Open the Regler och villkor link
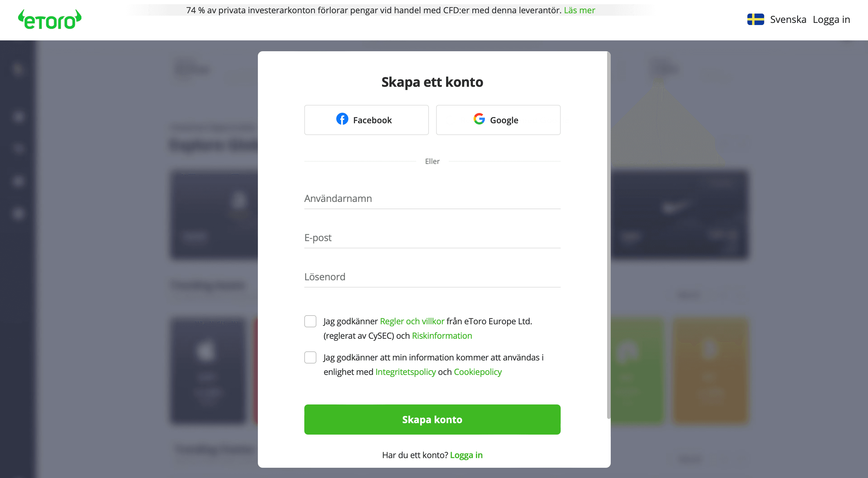This screenshot has width=868, height=478. [412, 322]
